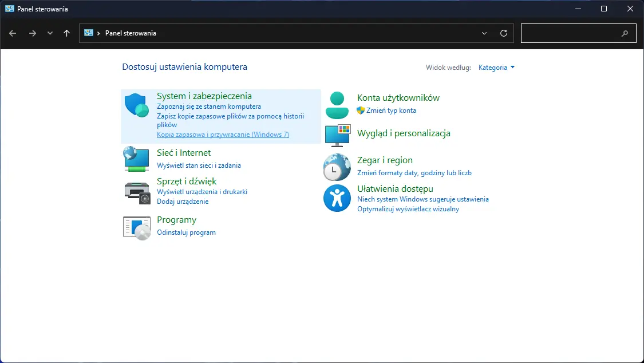Click the Konta użytkowników person icon
The image size is (644, 363).
tap(337, 105)
